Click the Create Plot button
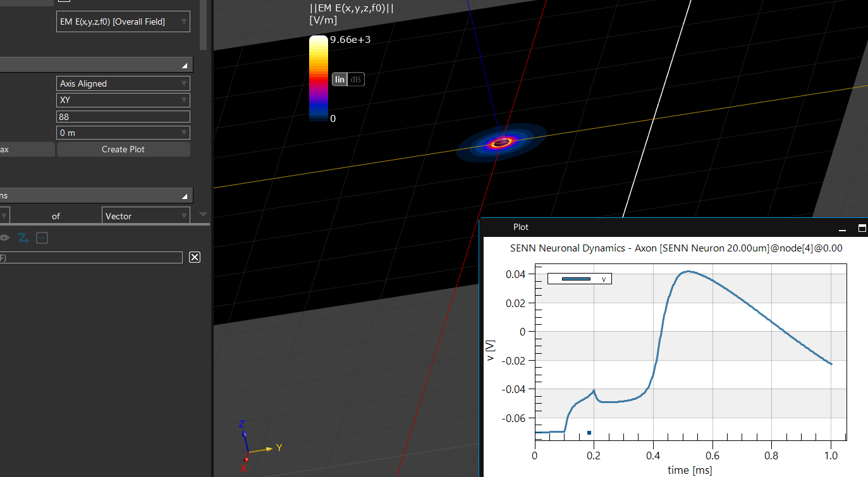 click(x=123, y=149)
